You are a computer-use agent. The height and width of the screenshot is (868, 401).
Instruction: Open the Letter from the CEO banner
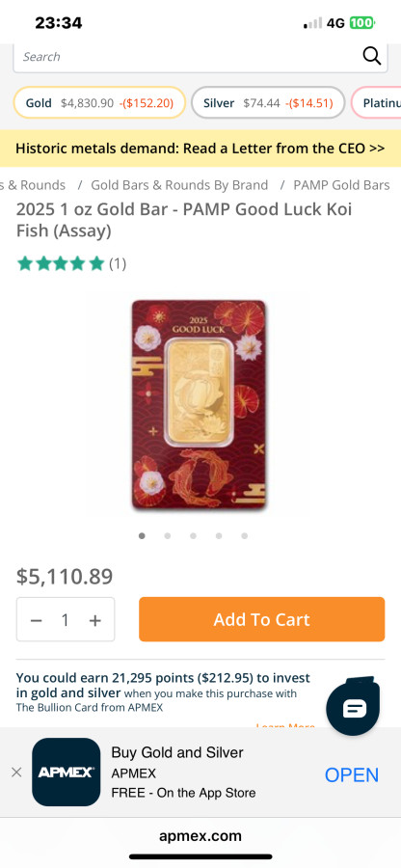coord(200,149)
